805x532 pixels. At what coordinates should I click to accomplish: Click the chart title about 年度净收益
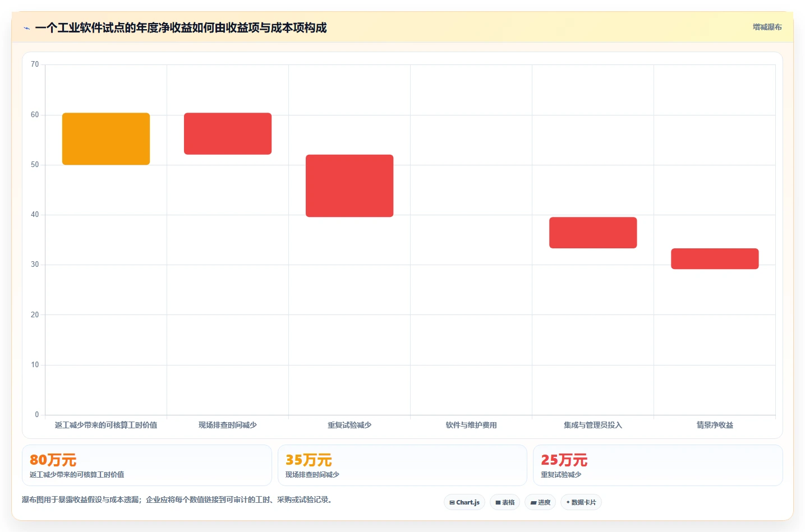tap(181, 27)
